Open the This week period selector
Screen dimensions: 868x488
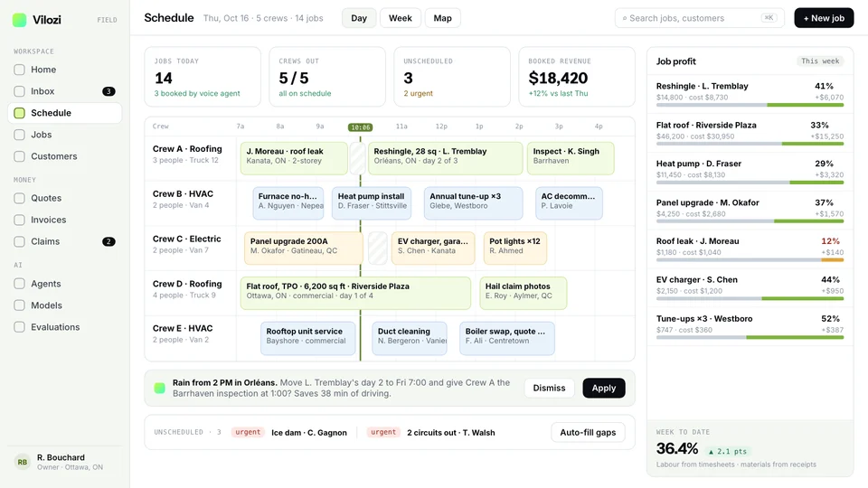pos(820,61)
